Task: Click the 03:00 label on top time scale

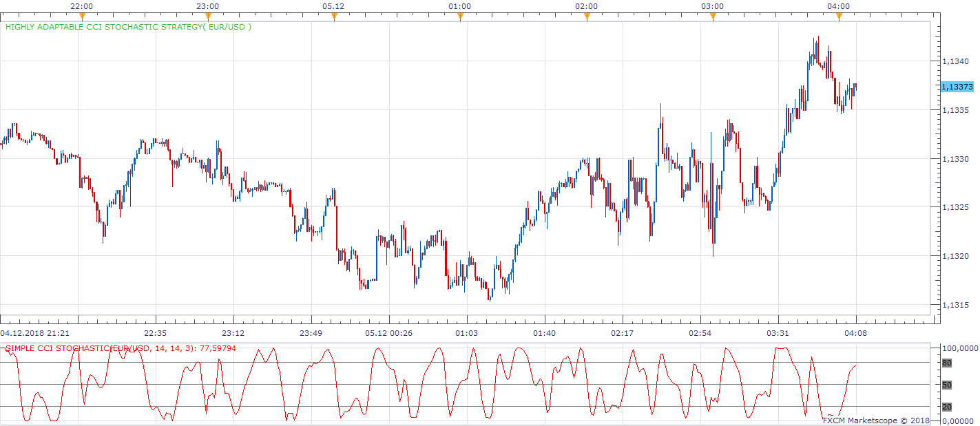Action: (x=713, y=6)
